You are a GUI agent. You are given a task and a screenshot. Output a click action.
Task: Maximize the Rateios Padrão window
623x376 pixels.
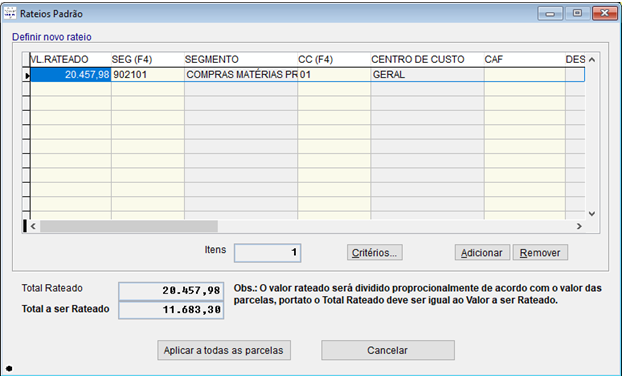coord(577,14)
